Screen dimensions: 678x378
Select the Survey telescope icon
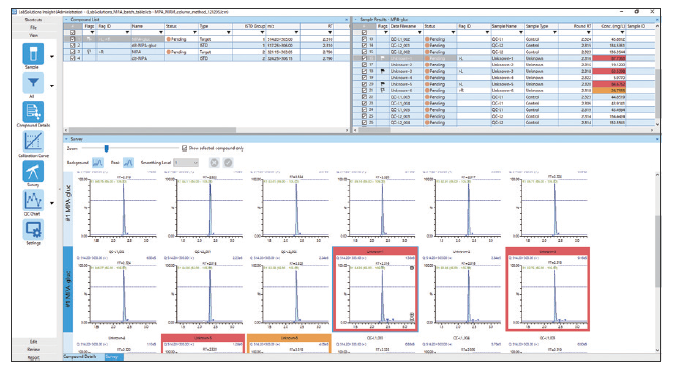coord(33,171)
